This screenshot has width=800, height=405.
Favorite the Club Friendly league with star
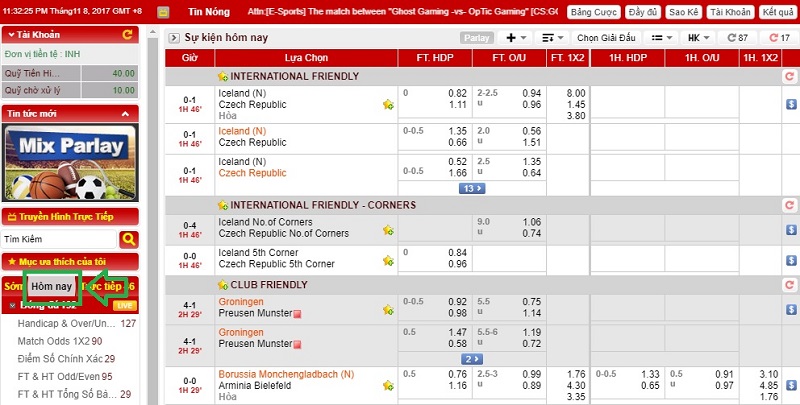point(222,285)
